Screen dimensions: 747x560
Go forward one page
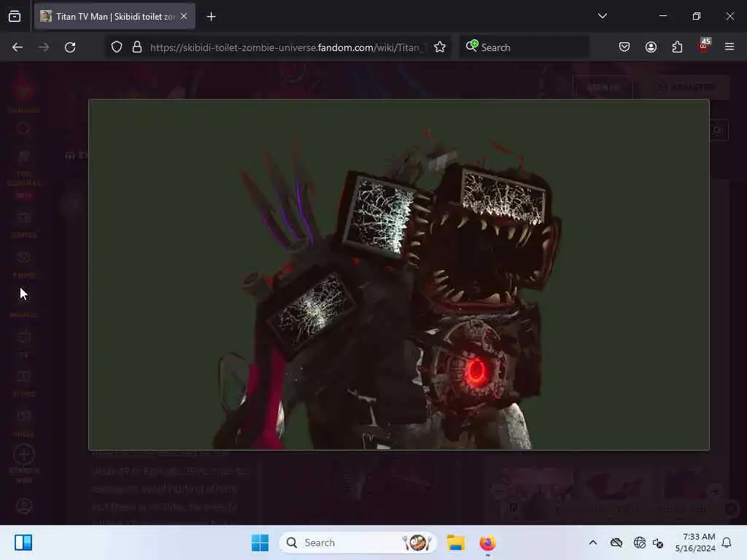point(44,47)
